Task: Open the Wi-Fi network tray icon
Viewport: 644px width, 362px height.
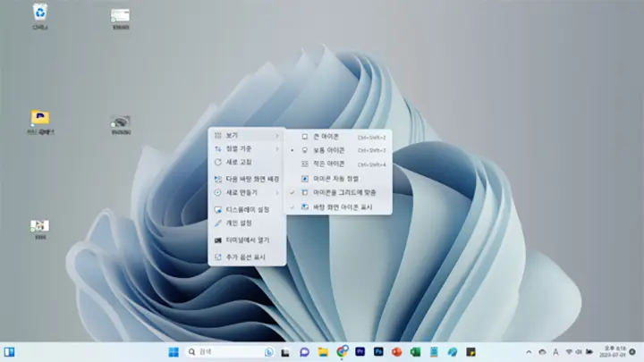Action: [569, 352]
